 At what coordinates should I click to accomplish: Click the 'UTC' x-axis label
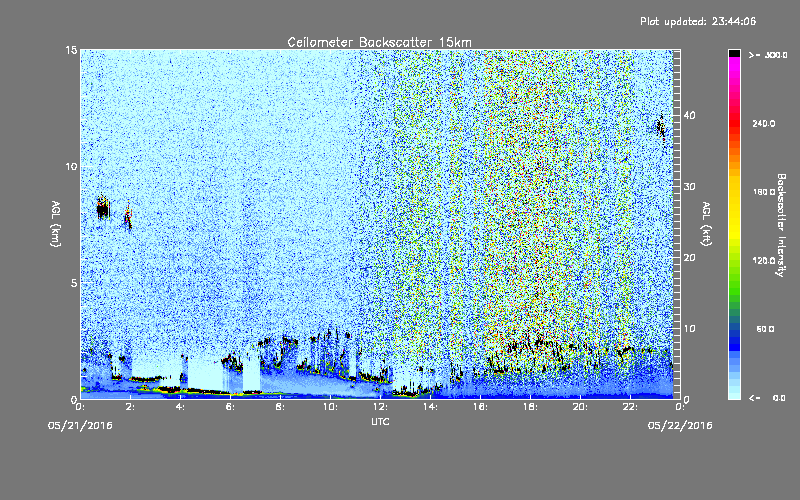[x=380, y=421]
